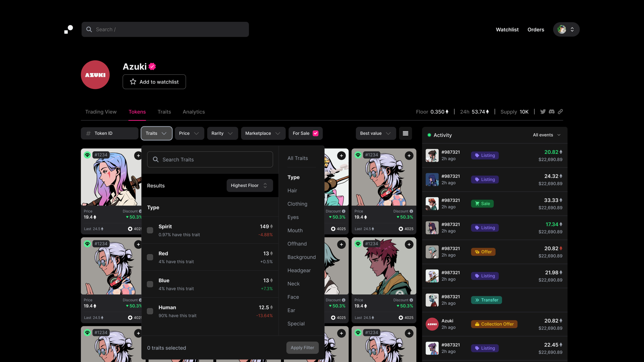Image resolution: width=644 pixels, height=362 pixels.
Task: Open the Orders link
Action: (x=536, y=29)
